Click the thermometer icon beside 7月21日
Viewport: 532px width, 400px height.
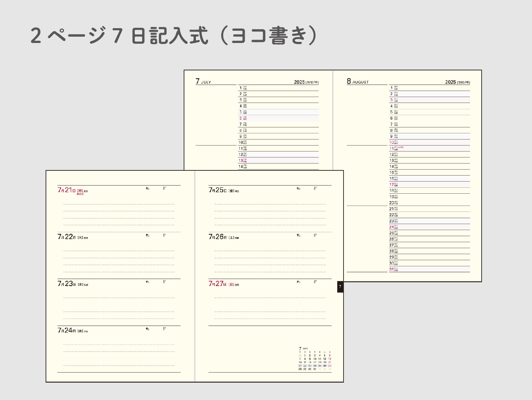[x=164, y=188]
